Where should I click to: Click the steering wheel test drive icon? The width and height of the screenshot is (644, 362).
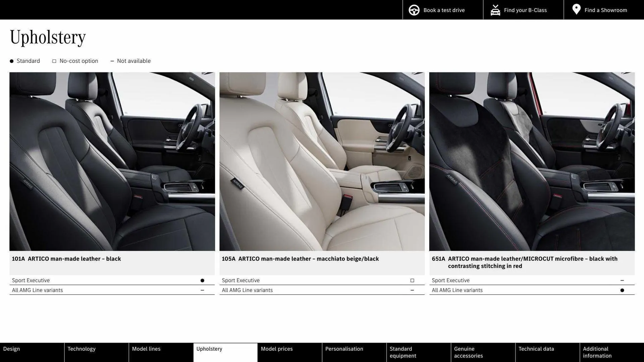(x=414, y=10)
